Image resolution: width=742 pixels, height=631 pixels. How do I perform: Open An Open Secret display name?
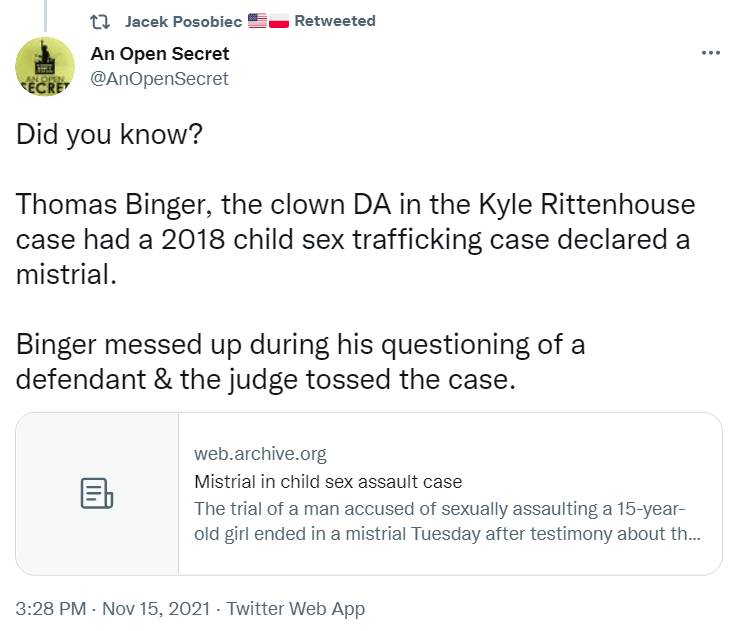pos(160,54)
